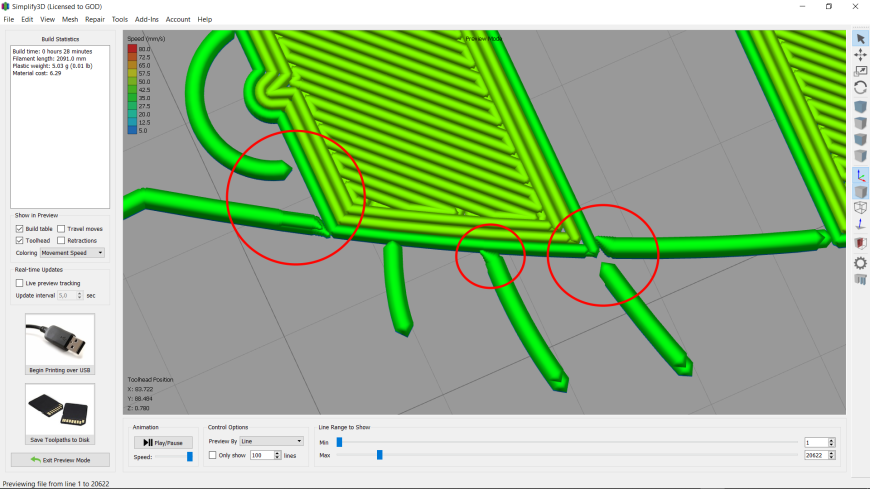Enable the Retractions checkbox
This screenshot has width=870, height=489.
tap(61, 240)
